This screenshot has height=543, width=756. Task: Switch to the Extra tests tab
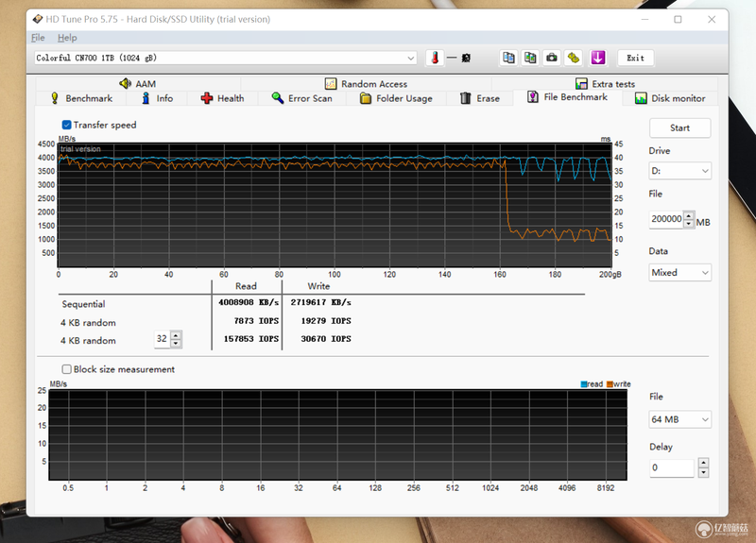605,84
